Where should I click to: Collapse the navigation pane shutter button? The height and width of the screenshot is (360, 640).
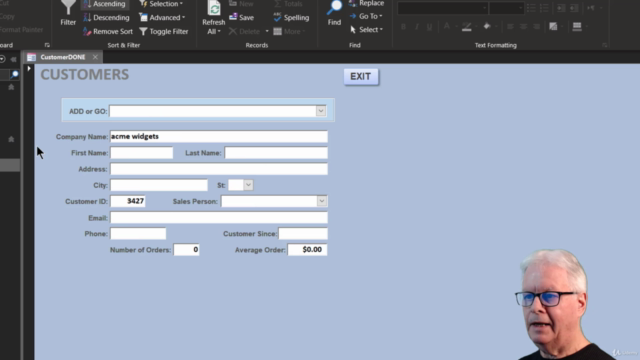[13, 59]
